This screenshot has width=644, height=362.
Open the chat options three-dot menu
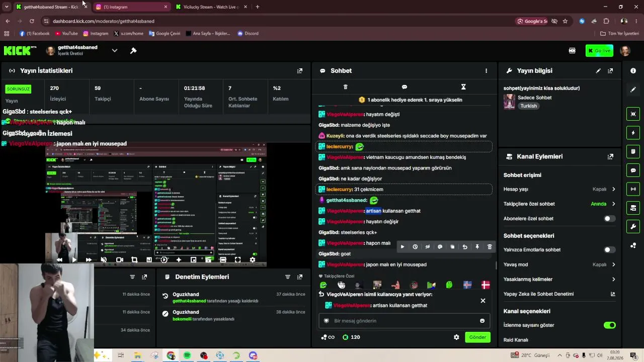486,71
